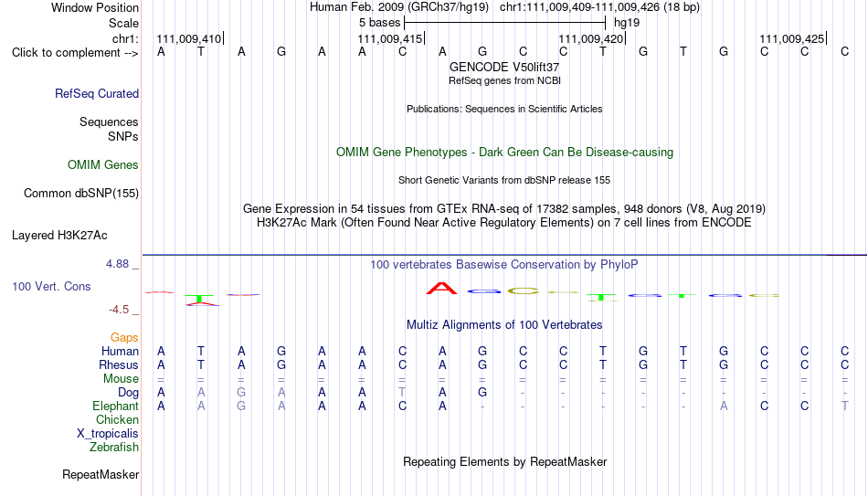Click 'Repeating Elements by RepeatMasker' title
Image resolution: width=868 pixels, height=496 pixels.
tap(504, 461)
